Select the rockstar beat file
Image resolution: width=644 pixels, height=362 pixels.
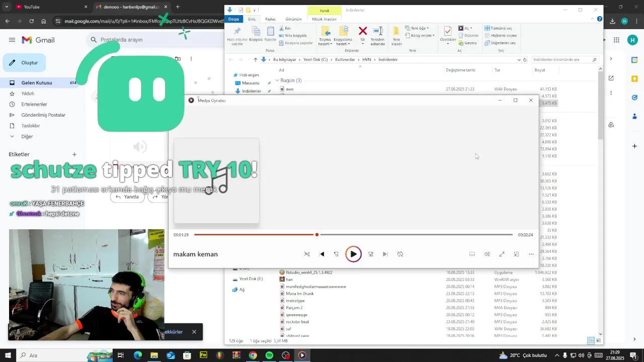297,322
